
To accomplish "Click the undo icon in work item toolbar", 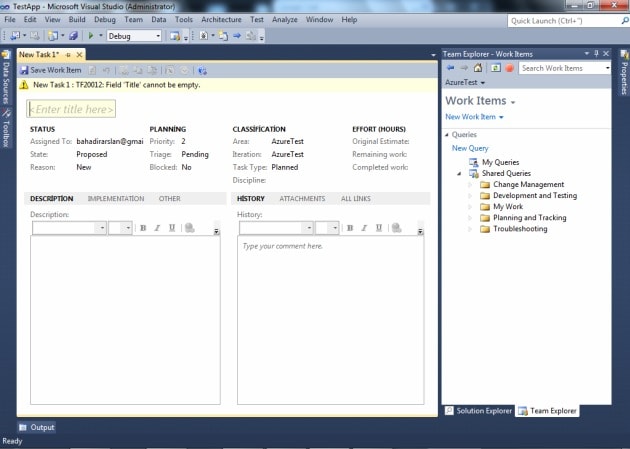I will click(106, 71).
